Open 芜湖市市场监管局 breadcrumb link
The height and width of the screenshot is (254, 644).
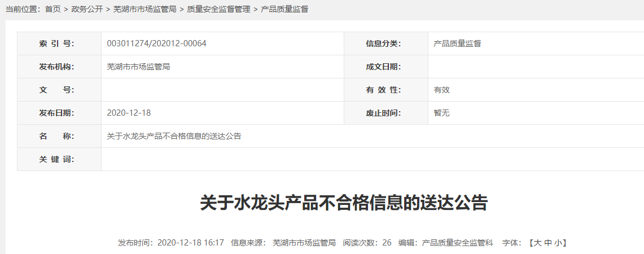pyautogui.click(x=144, y=9)
